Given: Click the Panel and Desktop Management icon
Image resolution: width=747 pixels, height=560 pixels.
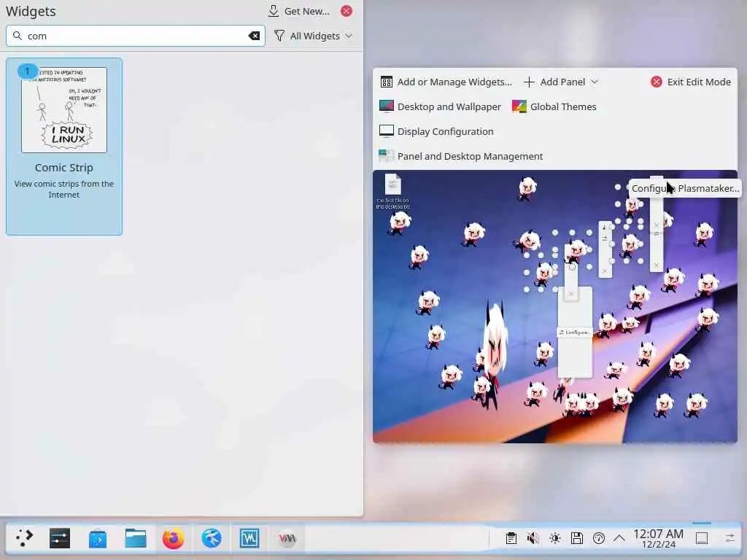Looking at the screenshot, I should tap(387, 156).
